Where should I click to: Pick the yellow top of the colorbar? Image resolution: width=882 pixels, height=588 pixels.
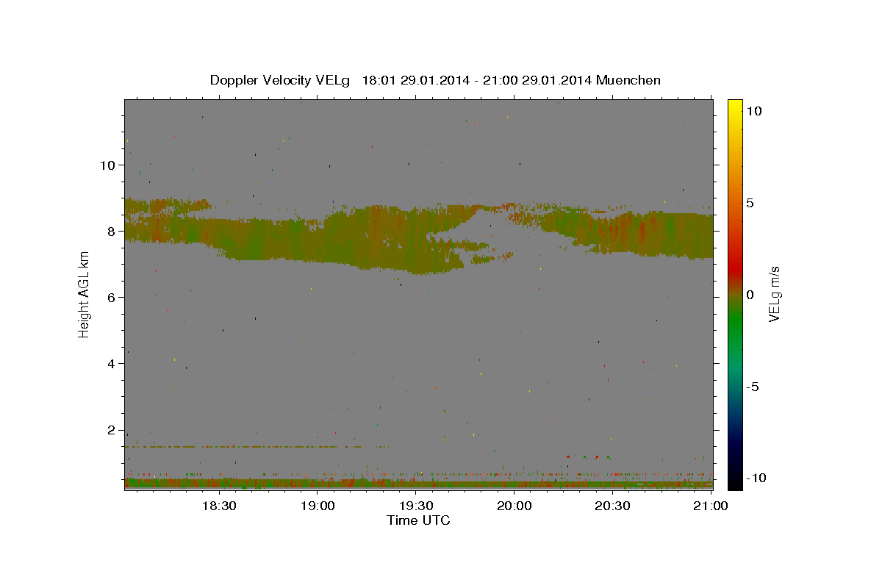click(734, 107)
